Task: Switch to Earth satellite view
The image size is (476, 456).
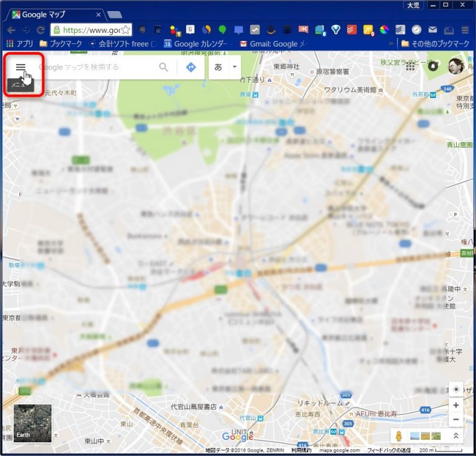Action: 32,423
